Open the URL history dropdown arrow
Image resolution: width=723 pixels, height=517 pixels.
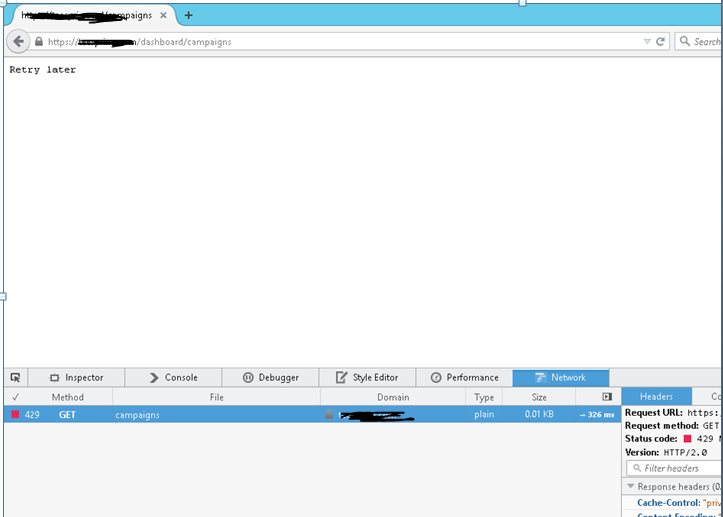pyautogui.click(x=647, y=42)
